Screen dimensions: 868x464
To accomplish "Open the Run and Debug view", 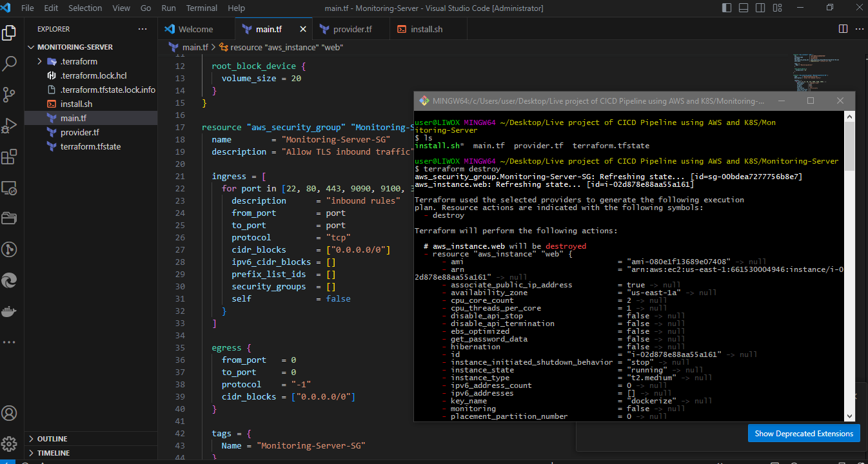I will click(x=10, y=125).
